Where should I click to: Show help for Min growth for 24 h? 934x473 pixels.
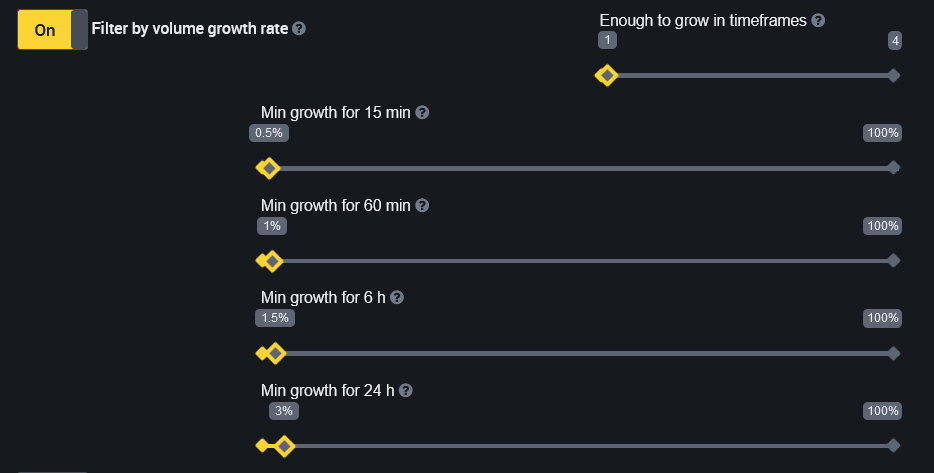pyautogui.click(x=406, y=391)
